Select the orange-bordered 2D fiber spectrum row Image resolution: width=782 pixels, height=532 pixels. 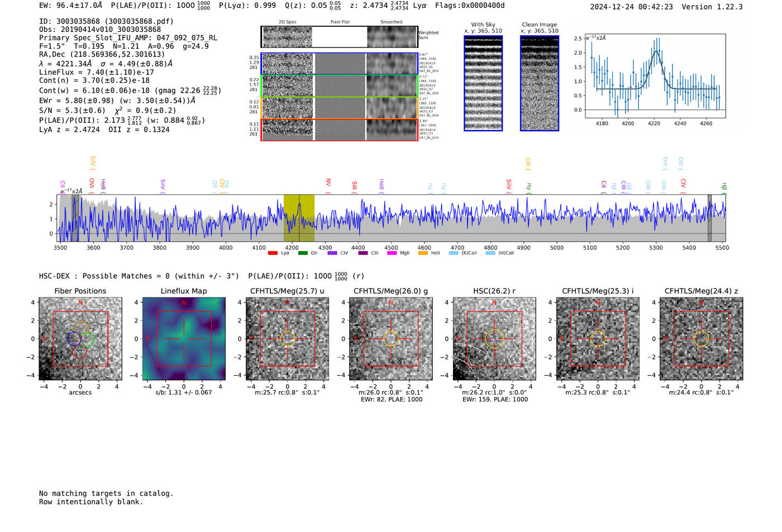click(339, 108)
